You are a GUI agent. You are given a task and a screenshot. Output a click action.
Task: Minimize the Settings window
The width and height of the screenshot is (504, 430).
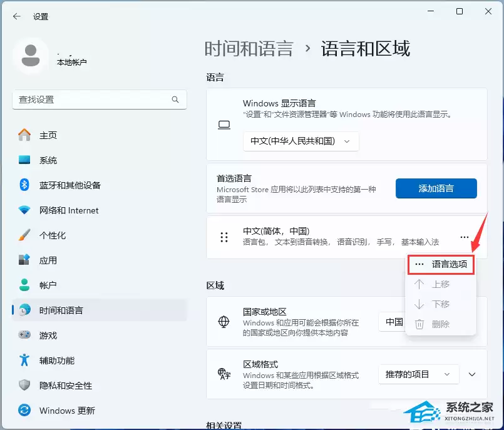click(431, 11)
